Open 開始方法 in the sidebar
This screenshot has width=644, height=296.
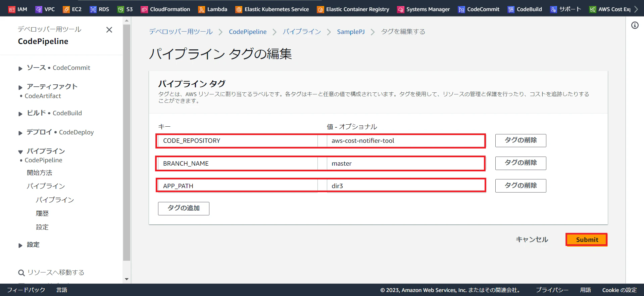click(40, 173)
